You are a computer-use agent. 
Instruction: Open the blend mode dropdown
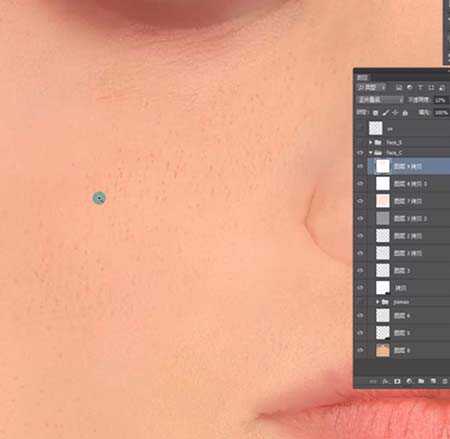(380, 100)
